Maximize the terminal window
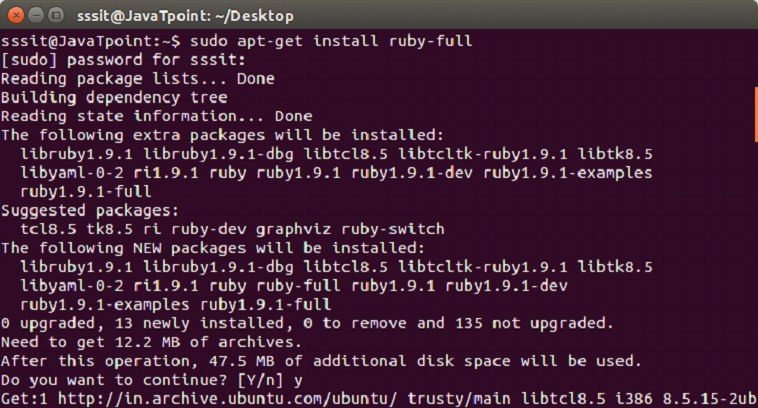 pos(56,15)
